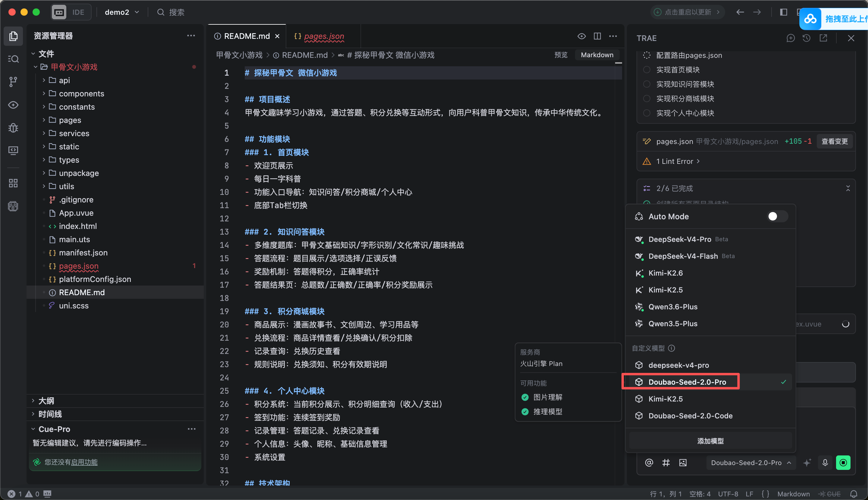Attach an image in chat input
Image resolution: width=868 pixels, height=500 pixels.
[683, 463]
